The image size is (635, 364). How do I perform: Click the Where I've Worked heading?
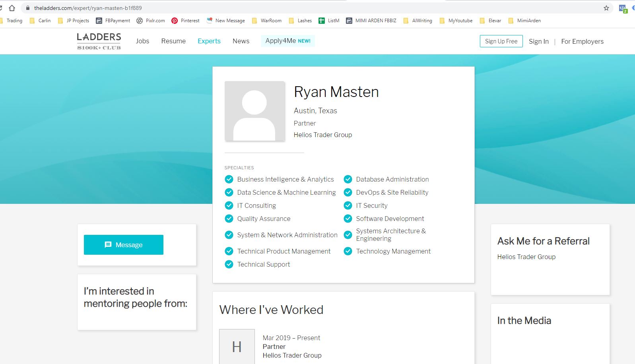(271, 310)
